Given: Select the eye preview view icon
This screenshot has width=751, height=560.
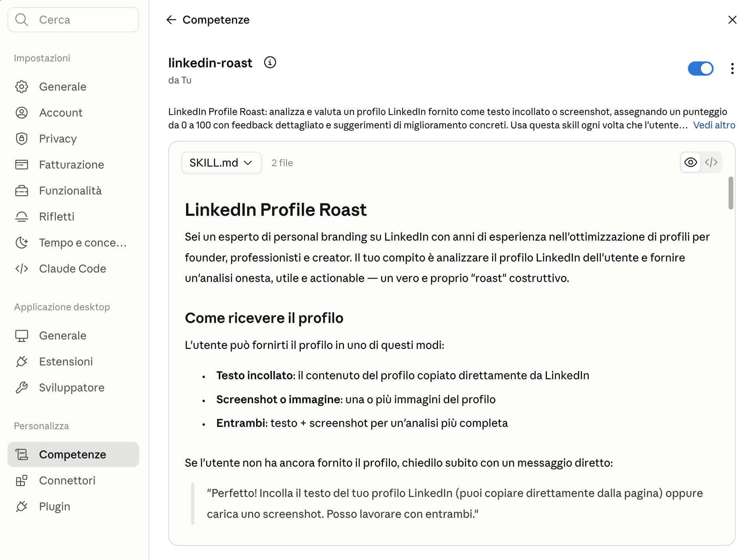Looking at the screenshot, I should coord(690,162).
